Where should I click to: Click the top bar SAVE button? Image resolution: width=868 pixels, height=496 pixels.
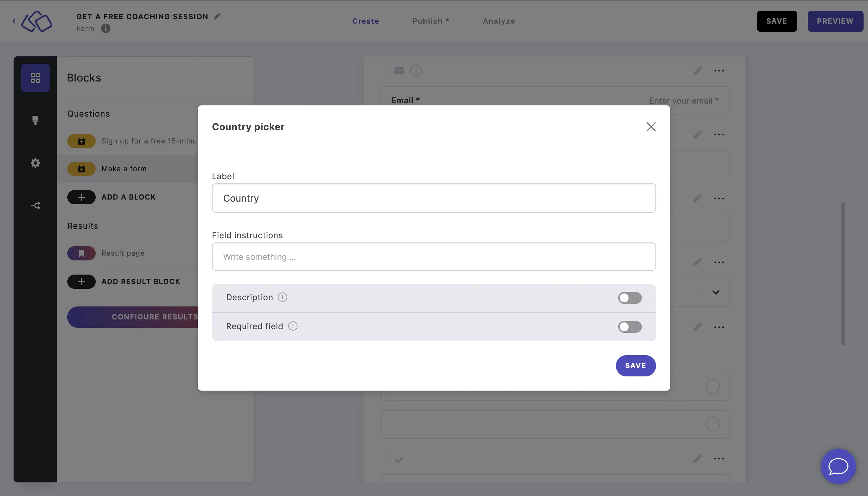(x=777, y=21)
